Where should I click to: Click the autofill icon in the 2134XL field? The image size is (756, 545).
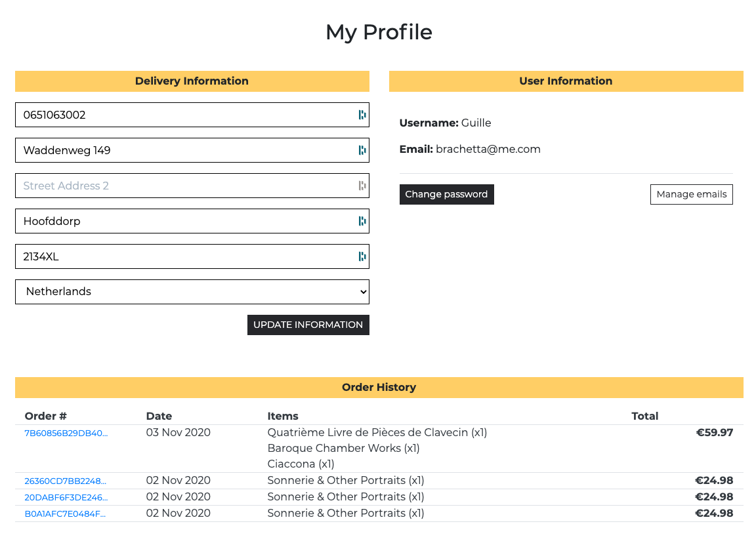tap(362, 256)
